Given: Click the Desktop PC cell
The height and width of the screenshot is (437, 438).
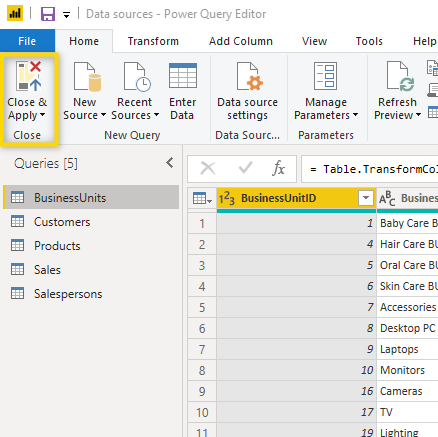Looking at the screenshot, I should pyautogui.click(x=407, y=328).
